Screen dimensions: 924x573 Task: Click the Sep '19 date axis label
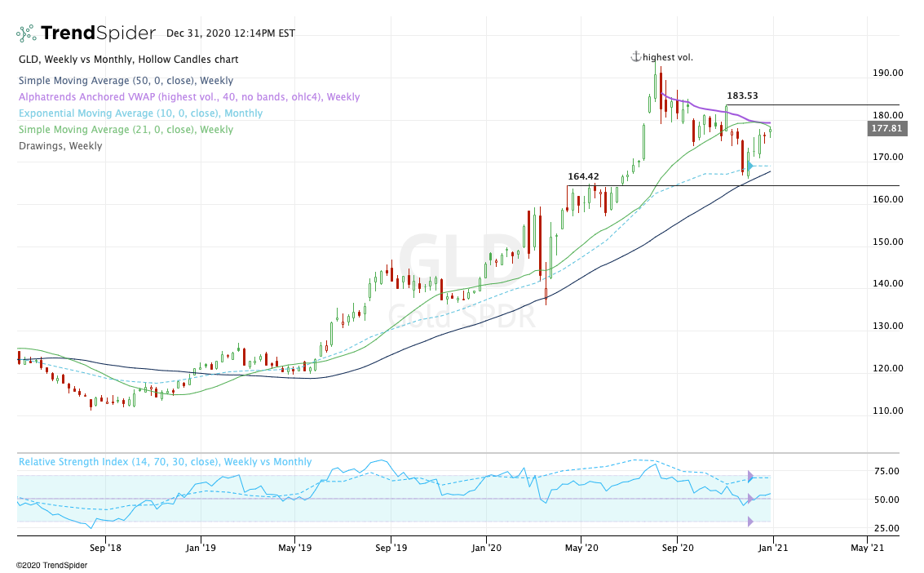pyautogui.click(x=391, y=548)
